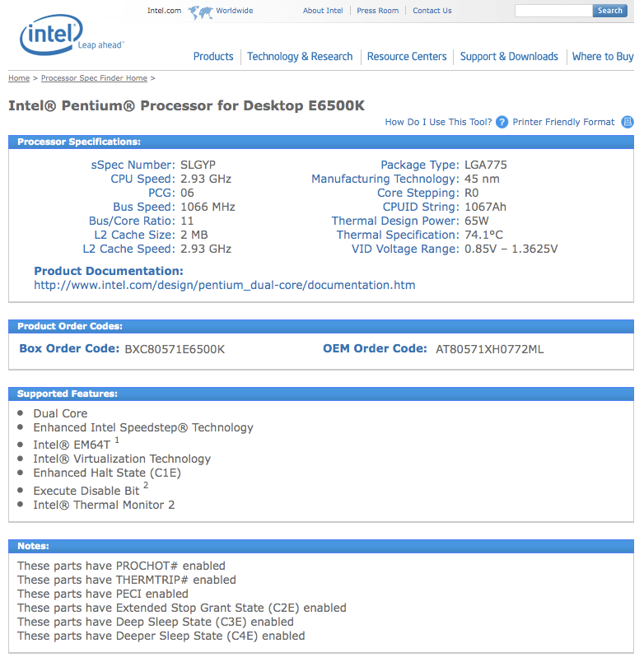Click the printer friendly format icon

tap(627, 122)
